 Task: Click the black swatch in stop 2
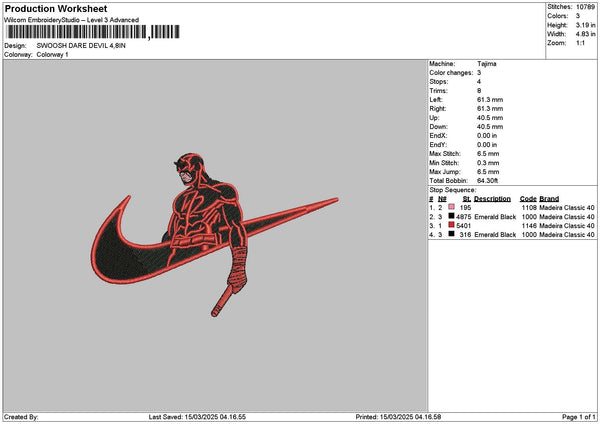(x=452, y=216)
